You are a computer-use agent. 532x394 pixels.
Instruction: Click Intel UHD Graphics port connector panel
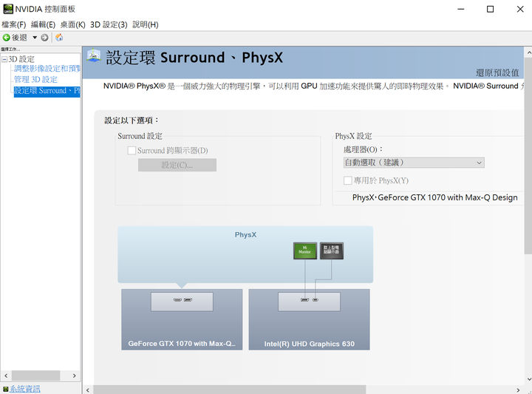(x=309, y=302)
